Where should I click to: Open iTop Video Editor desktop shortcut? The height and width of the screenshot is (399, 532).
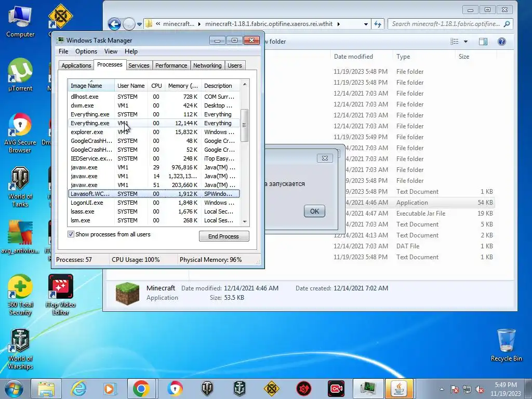pyautogui.click(x=60, y=295)
